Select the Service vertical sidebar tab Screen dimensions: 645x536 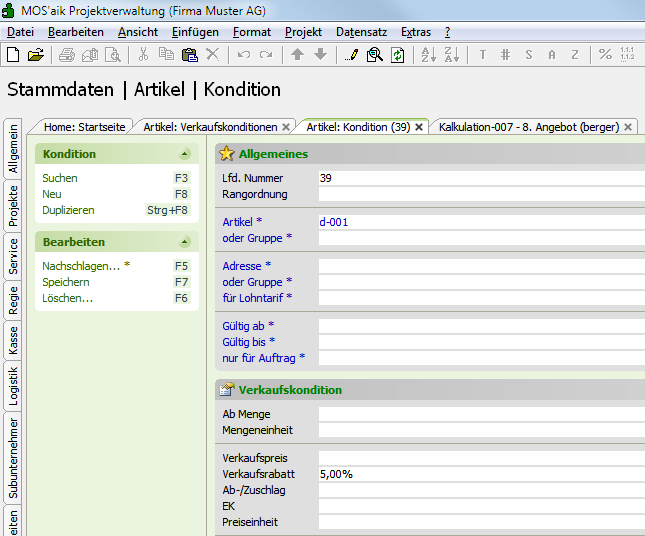13,256
